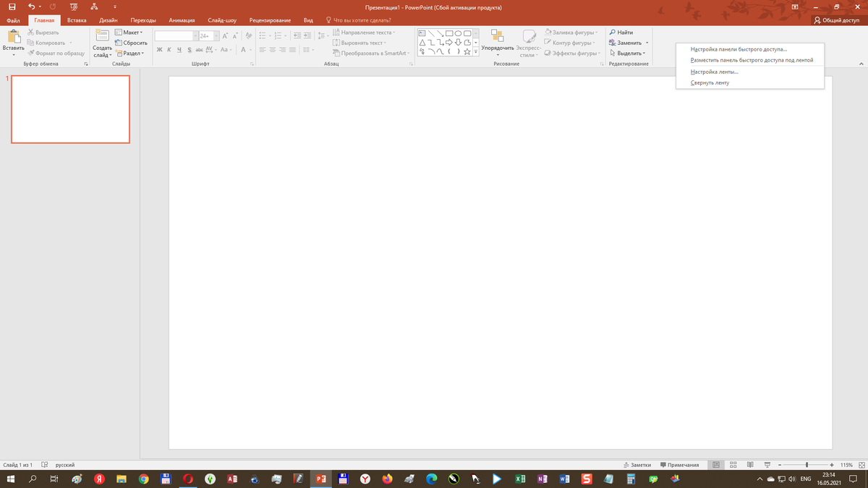Toggle Underline (Ч) formatting
Image resolution: width=868 pixels, height=488 pixels.
tap(179, 50)
